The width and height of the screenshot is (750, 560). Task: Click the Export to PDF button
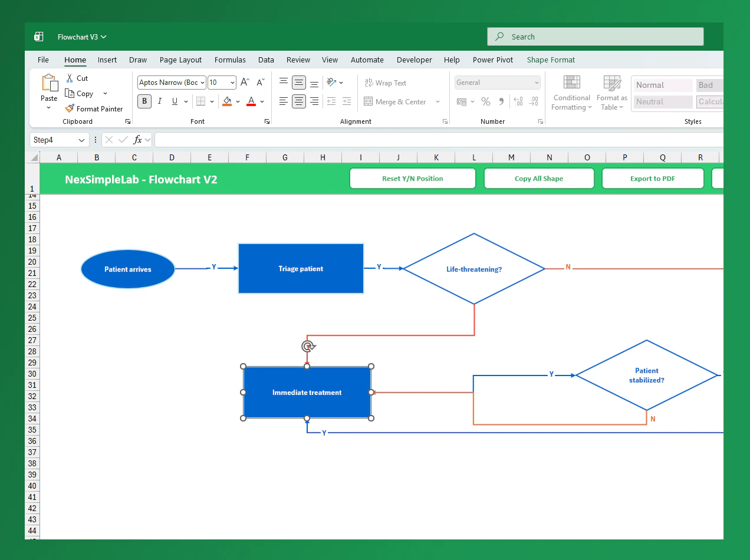tap(653, 179)
